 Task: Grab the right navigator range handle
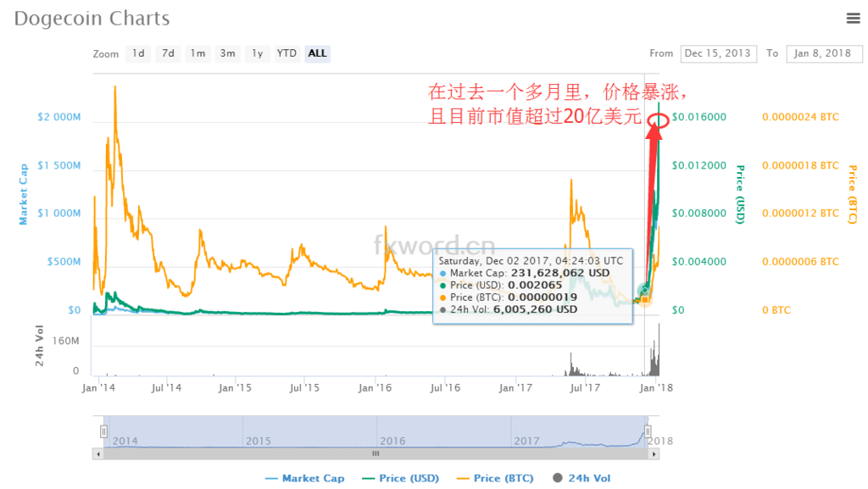point(648,431)
